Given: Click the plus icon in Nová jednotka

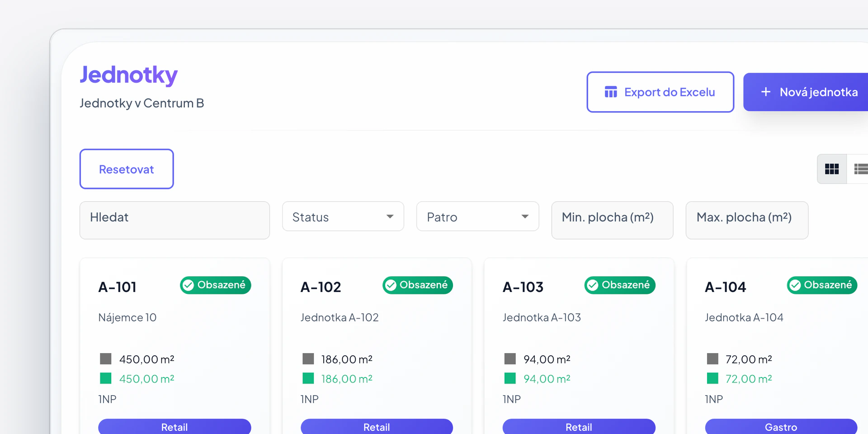Looking at the screenshot, I should point(766,92).
